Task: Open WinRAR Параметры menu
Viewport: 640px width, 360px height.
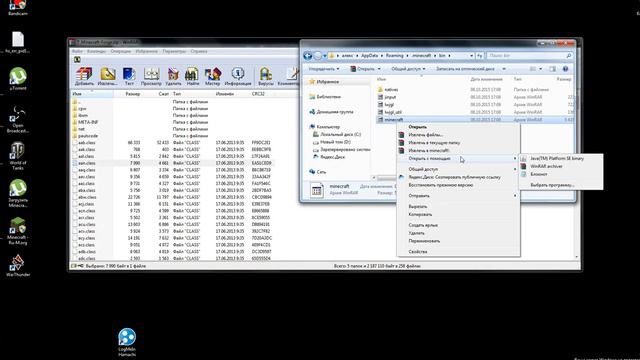Action: (x=174, y=51)
